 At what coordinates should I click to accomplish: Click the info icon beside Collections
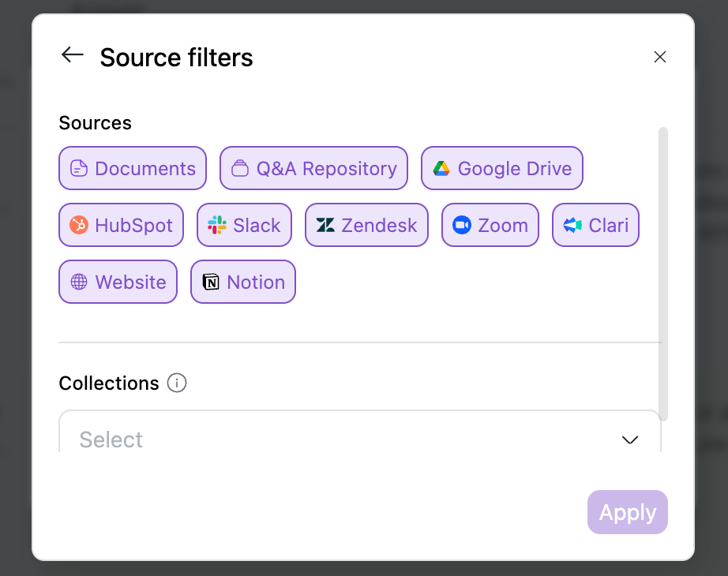pyautogui.click(x=177, y=383)
